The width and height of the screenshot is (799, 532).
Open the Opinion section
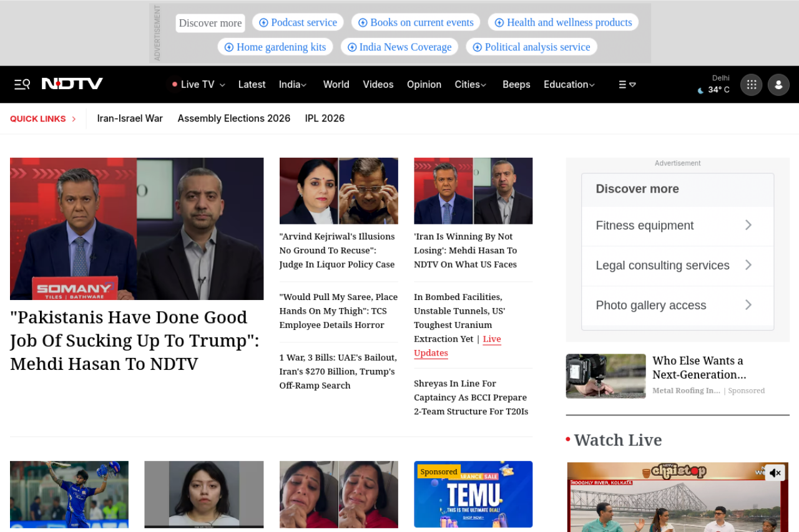pos(424,85)
